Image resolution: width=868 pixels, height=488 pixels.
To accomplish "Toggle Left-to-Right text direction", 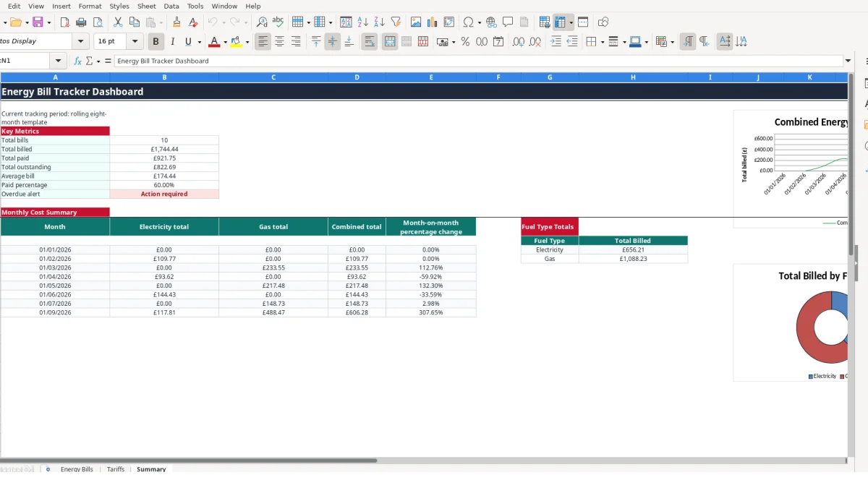I will (688, 42).
